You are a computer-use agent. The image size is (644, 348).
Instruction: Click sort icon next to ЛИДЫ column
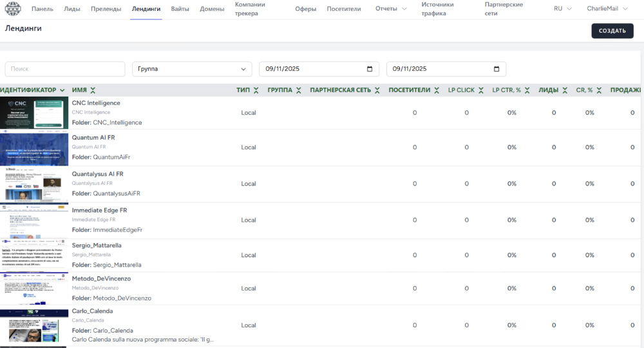point(565,90)
